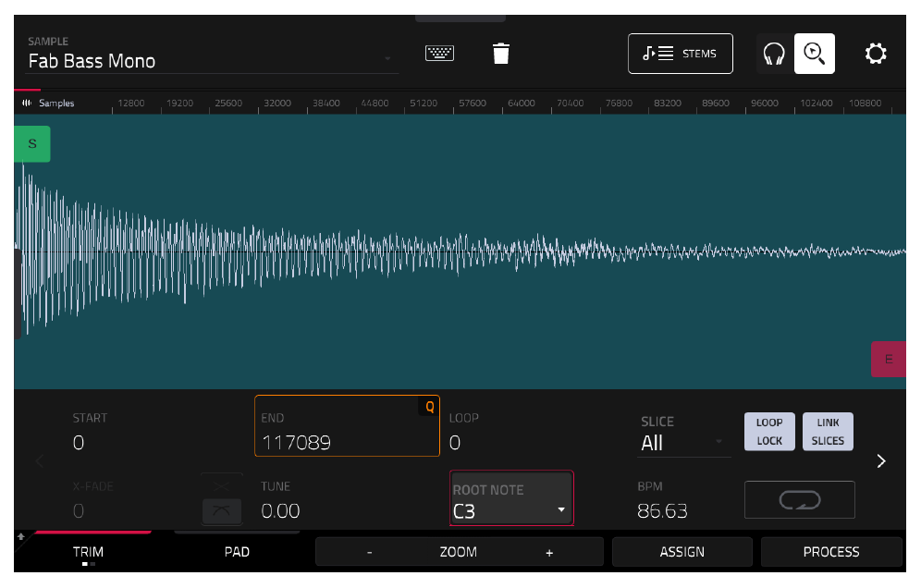Select the red E end marker

[888, 359]
